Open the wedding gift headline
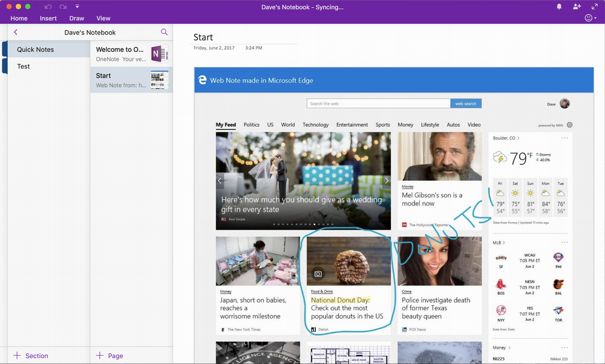605x364 pixels. pos(302,204)
